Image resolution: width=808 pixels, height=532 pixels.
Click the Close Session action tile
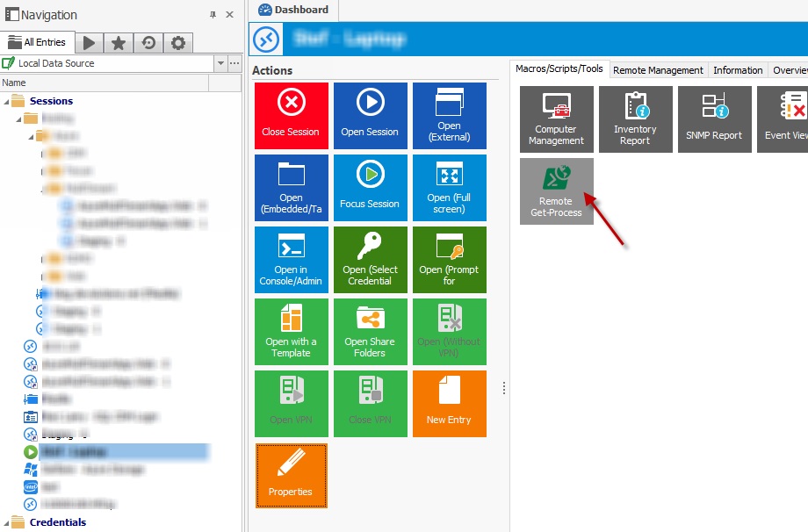[291, 115]
